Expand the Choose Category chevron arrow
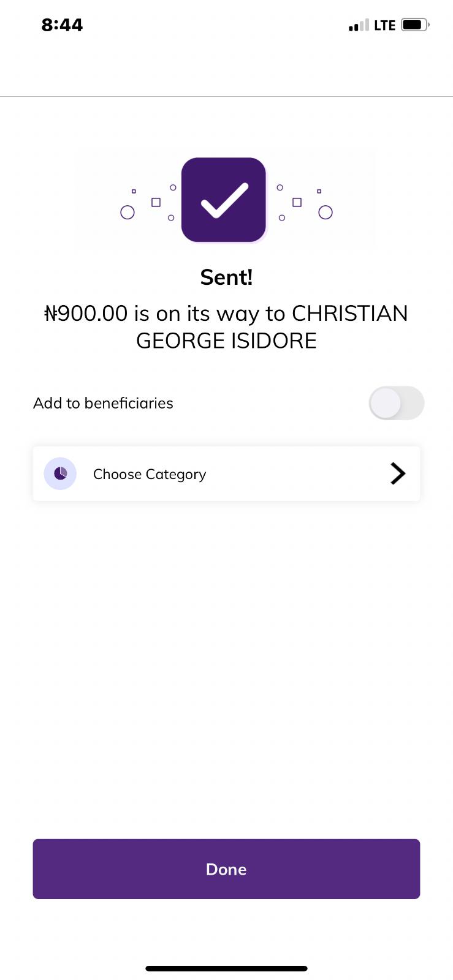This screenshot has height=980, width=453. tap(398, 473)
